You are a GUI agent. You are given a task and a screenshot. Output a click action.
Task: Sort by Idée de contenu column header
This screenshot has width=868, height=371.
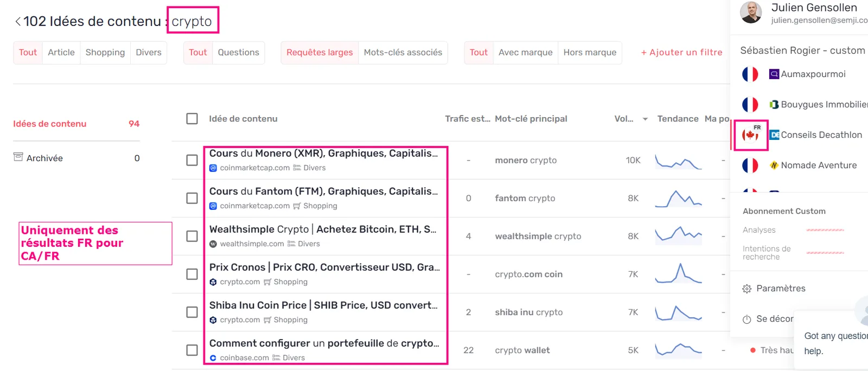[x=243, y=119]
